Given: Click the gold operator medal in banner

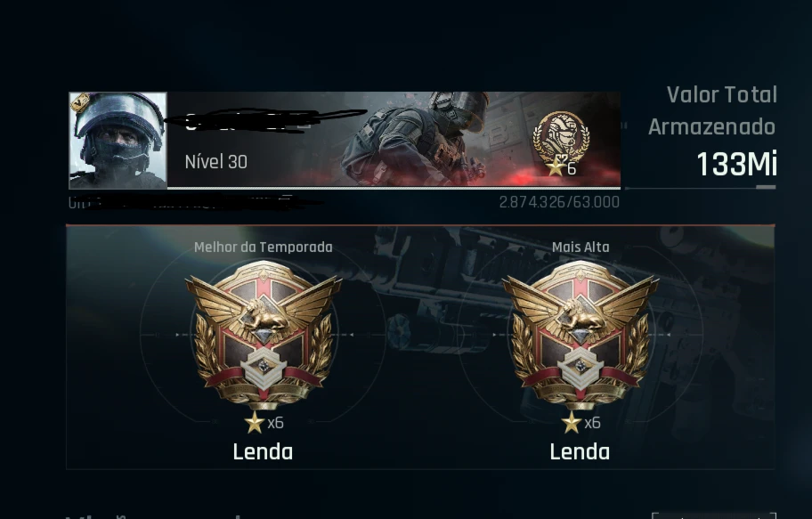Looking at the screenshot, I should pyautogui.click(x=561, y=137).
